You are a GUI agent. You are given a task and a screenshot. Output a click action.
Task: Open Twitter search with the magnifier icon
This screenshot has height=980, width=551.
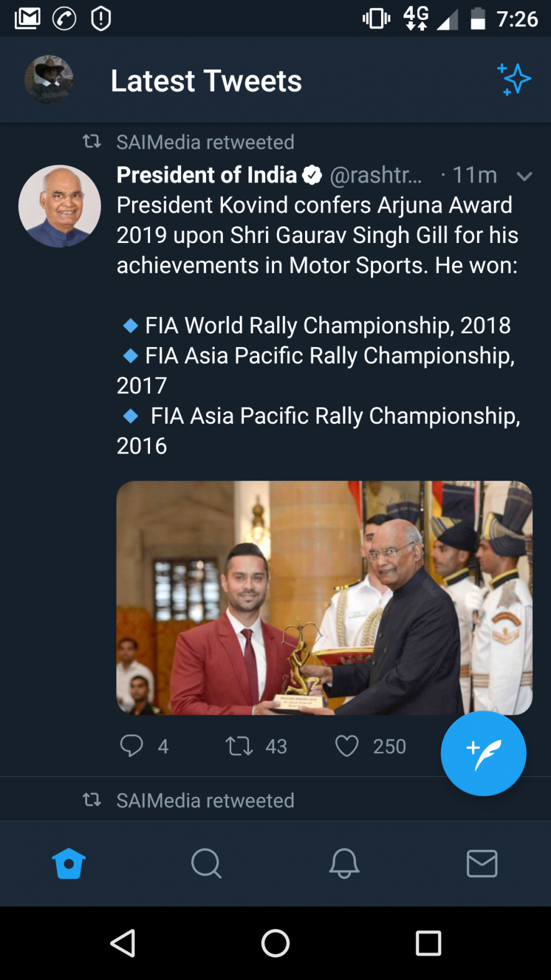point(206,863)
